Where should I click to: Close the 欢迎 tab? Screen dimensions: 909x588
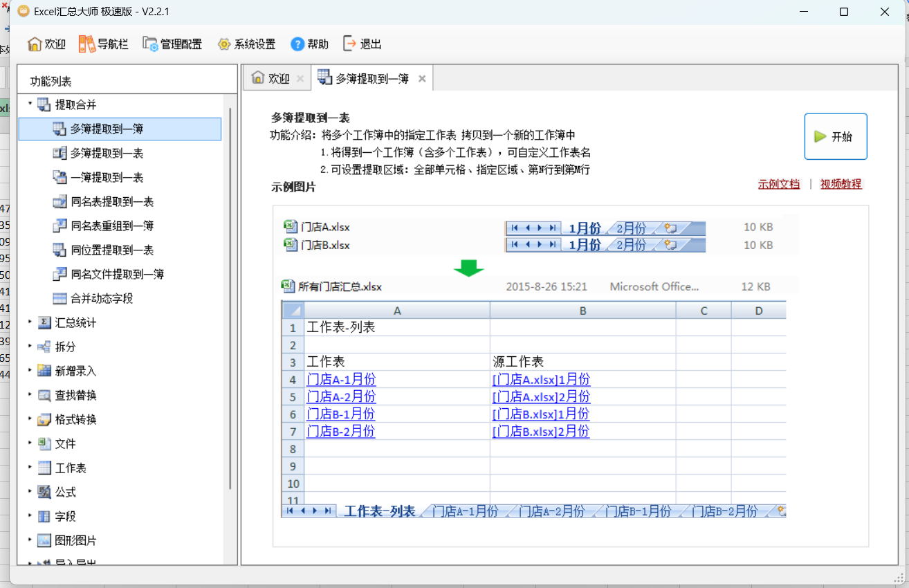click(x=300, y=79)
